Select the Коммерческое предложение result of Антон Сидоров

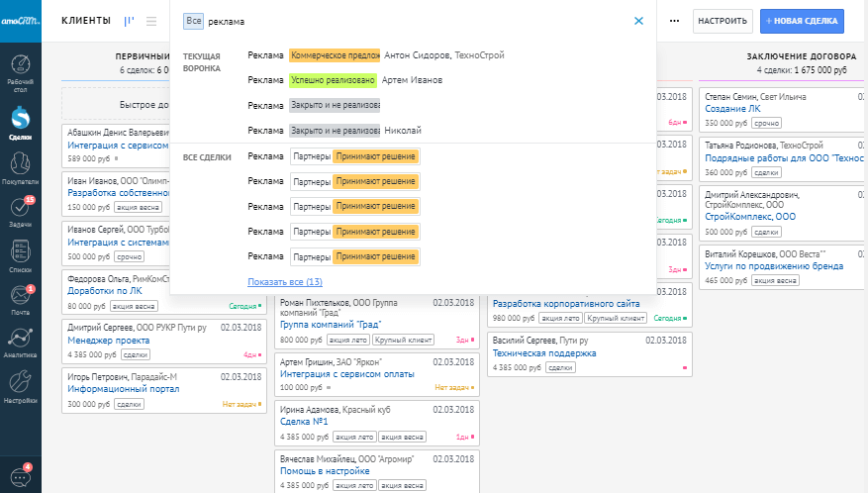[335, 55]
